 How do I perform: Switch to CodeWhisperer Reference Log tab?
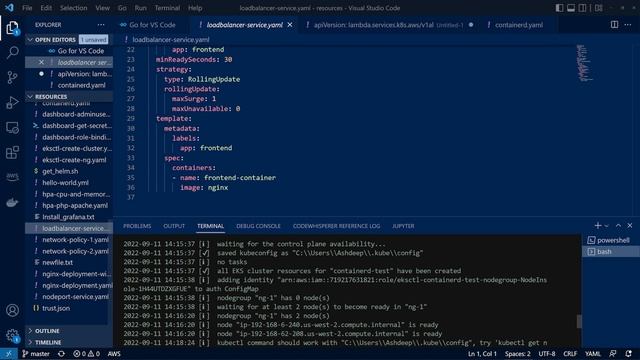click(336, 226)
